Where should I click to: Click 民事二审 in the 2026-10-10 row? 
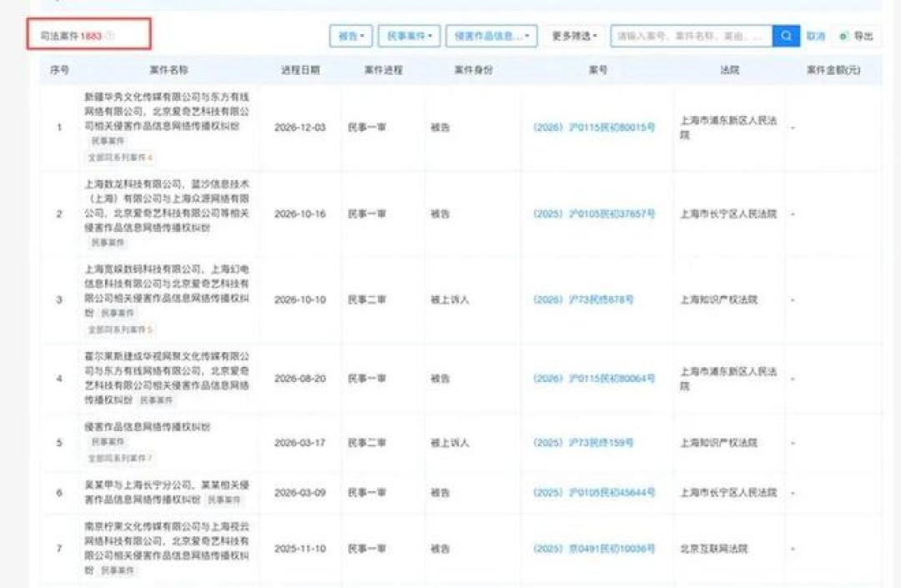(x=366, y=299)
